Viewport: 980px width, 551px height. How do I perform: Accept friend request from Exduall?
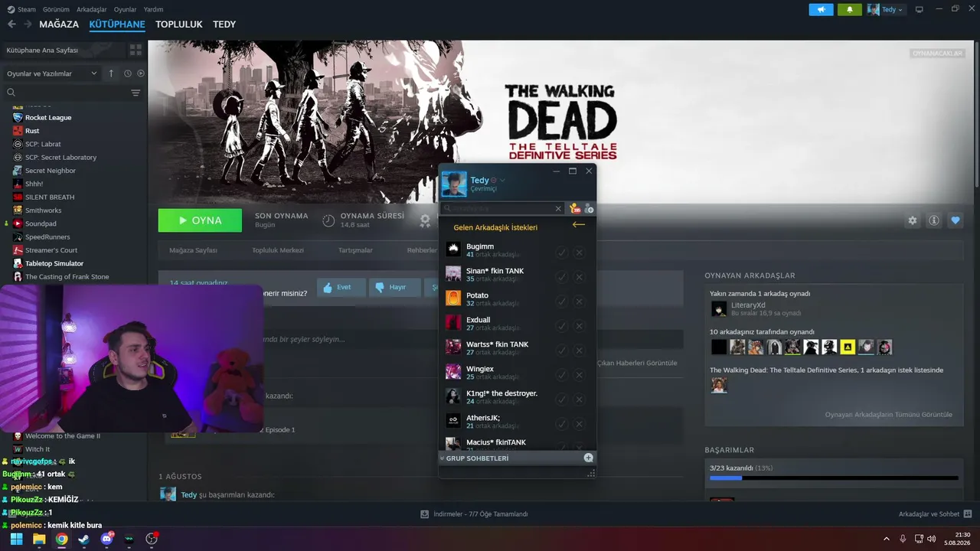(561, 326)
